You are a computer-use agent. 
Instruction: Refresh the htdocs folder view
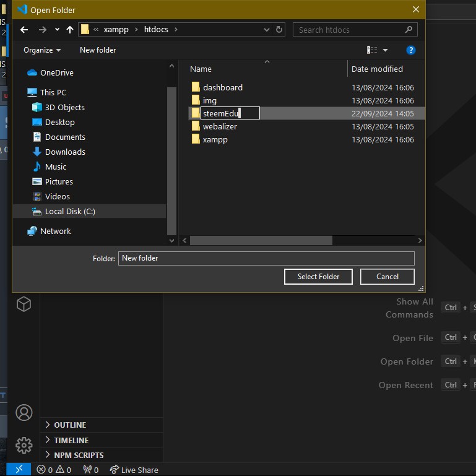pos(279,30)
